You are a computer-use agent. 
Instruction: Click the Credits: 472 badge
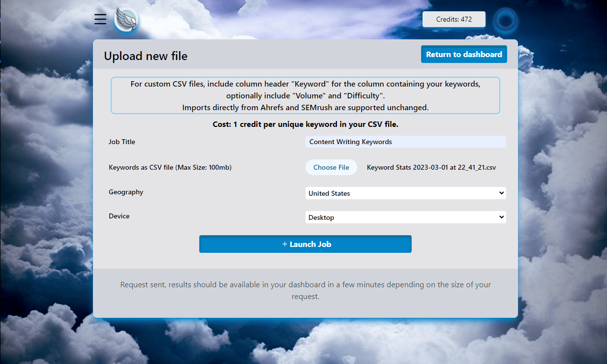point(454,19)
